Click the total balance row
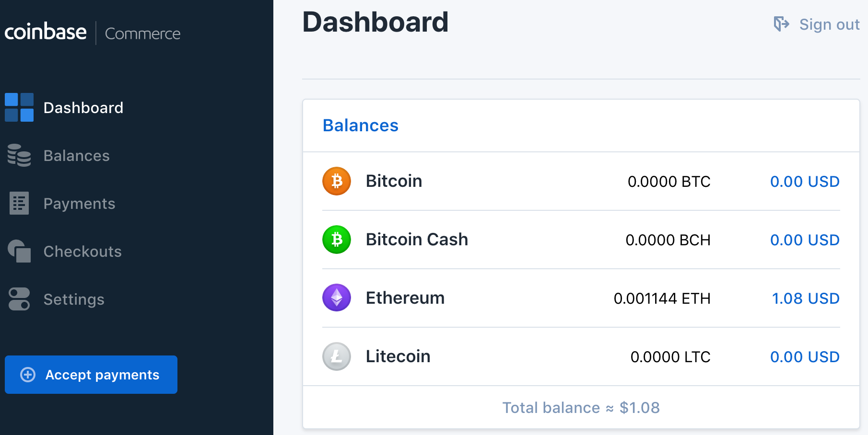 click(581, 407)
